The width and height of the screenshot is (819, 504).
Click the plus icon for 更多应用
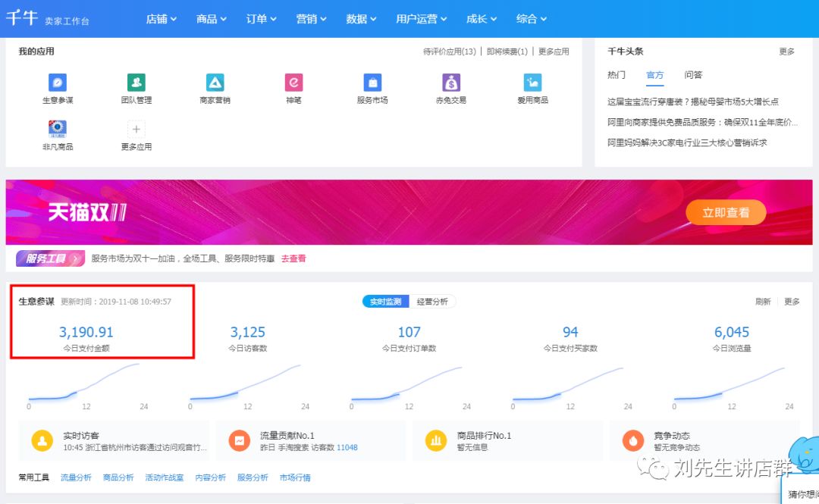tap(136, 129)
